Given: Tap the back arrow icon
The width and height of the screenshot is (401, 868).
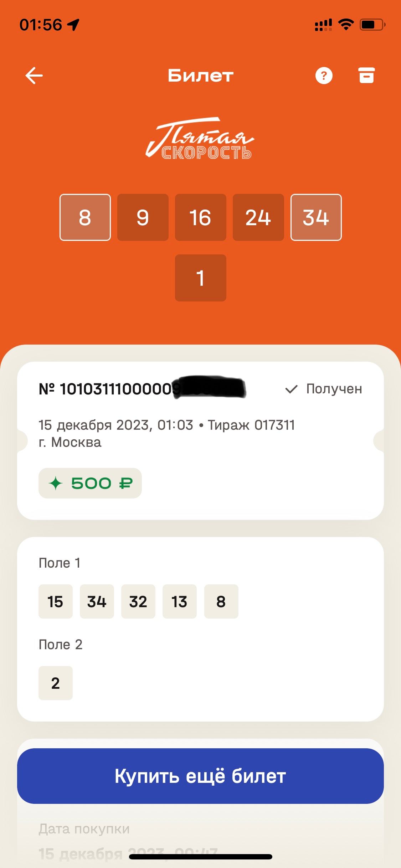Looking at the screenshot, I should point(34,76).
